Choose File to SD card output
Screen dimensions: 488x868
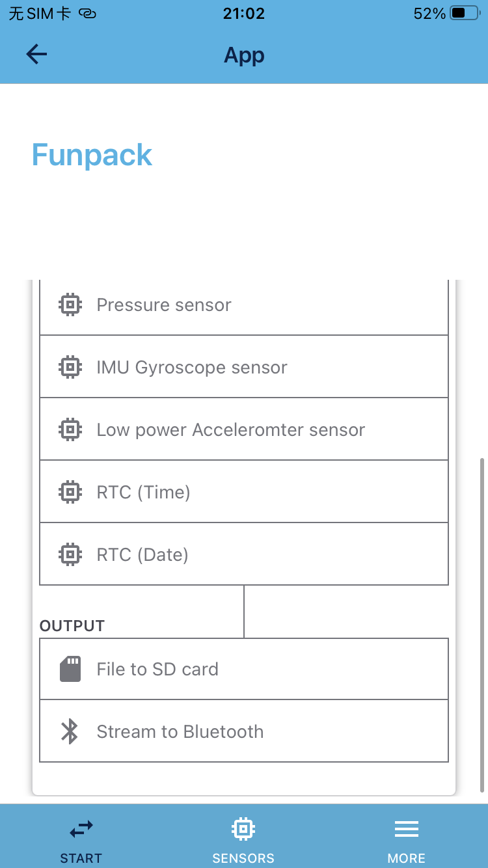(x=244, y=669)
